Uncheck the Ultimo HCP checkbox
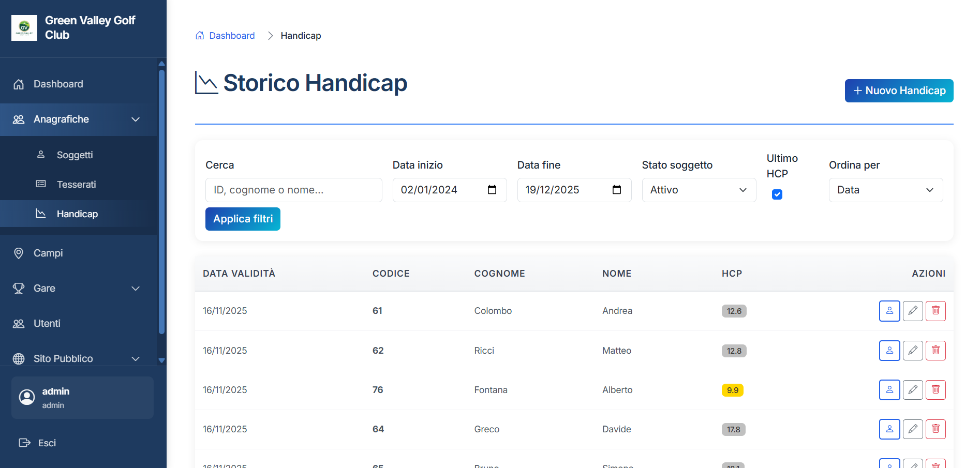 click(x=777, y=194)
